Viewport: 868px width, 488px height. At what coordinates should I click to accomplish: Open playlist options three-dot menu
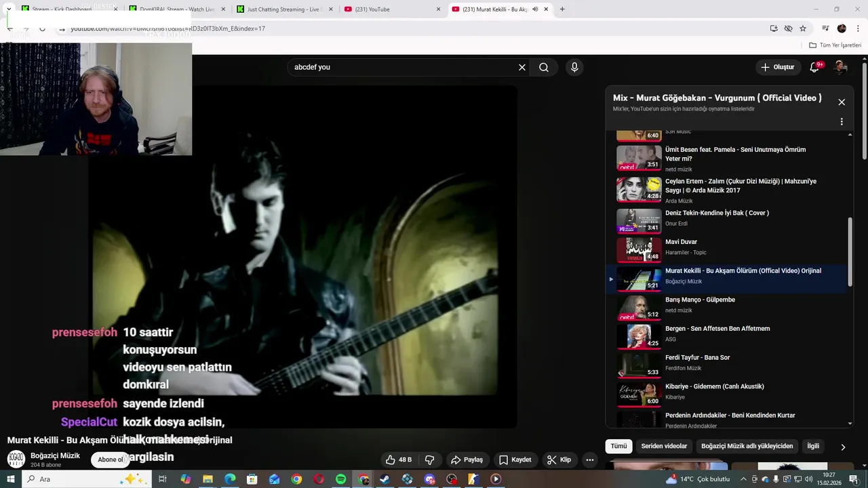842,122
